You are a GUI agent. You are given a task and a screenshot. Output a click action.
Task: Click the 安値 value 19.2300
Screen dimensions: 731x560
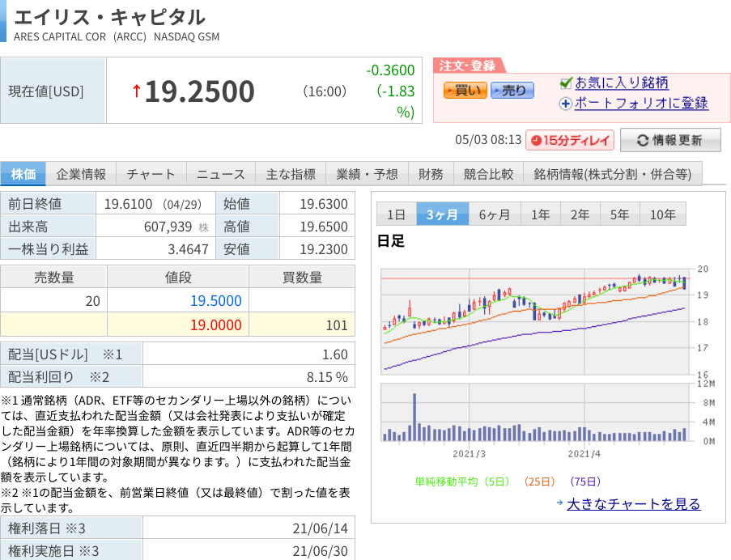click(324, 249)
